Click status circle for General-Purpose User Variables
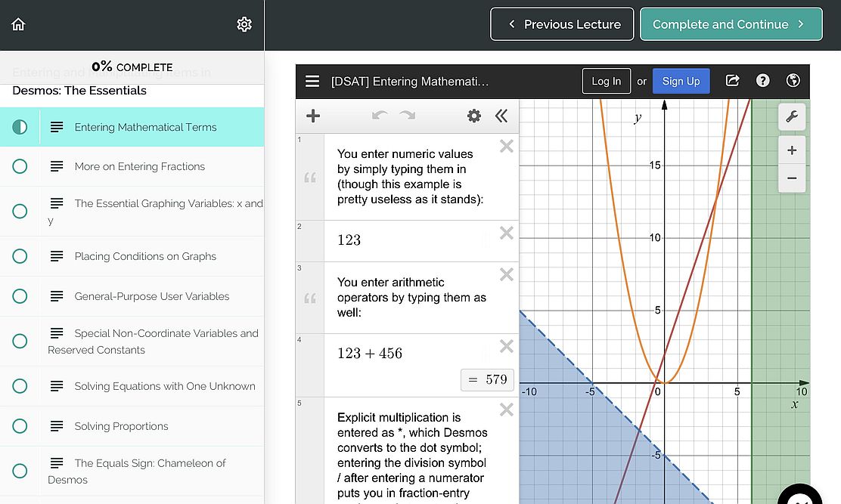Viewport: 841px width, 504px height. click(20, 296)
